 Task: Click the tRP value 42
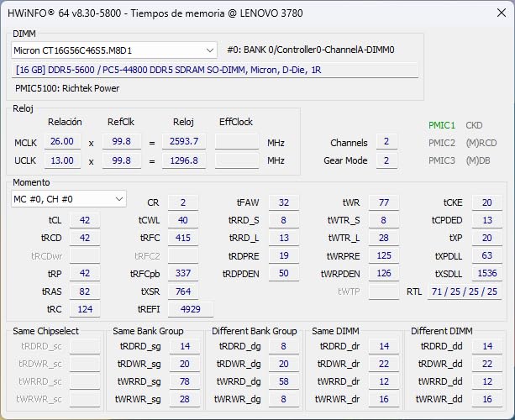[x=85, y=273]
